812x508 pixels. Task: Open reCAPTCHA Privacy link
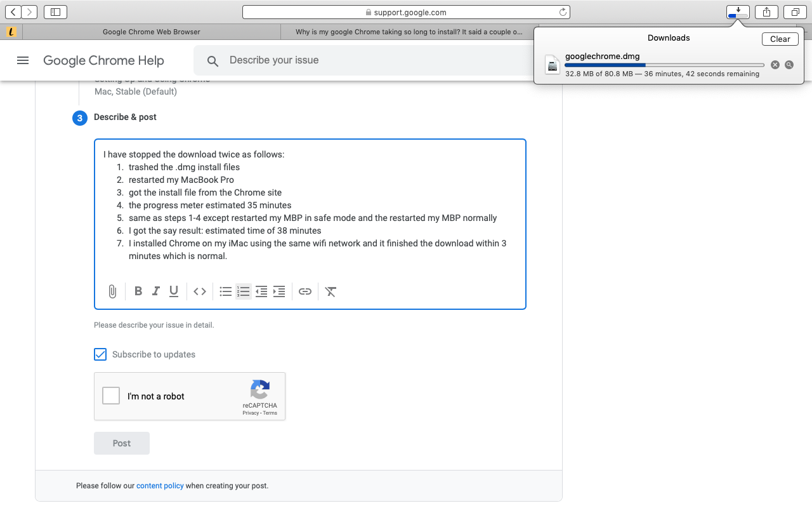click(x=250, y=413)
